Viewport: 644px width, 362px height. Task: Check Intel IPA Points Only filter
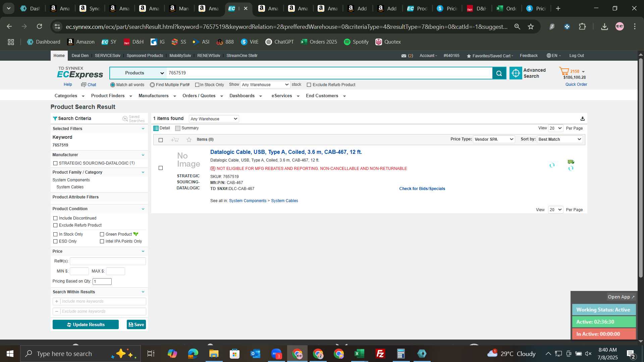(x=102, y=241)
